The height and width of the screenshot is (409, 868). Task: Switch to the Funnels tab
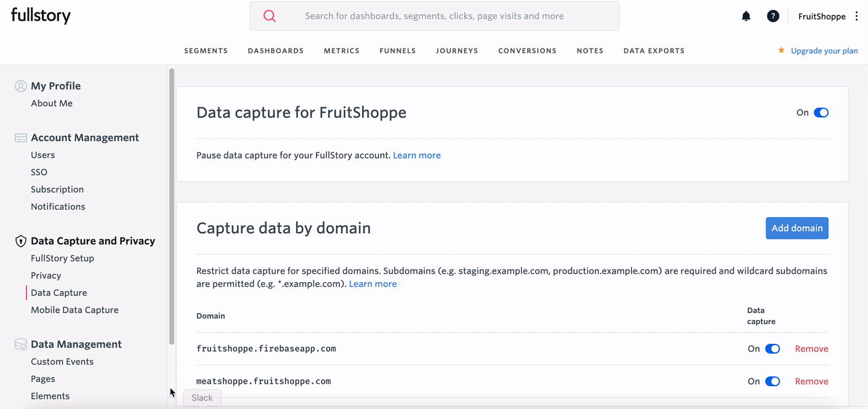pos(398,51)
